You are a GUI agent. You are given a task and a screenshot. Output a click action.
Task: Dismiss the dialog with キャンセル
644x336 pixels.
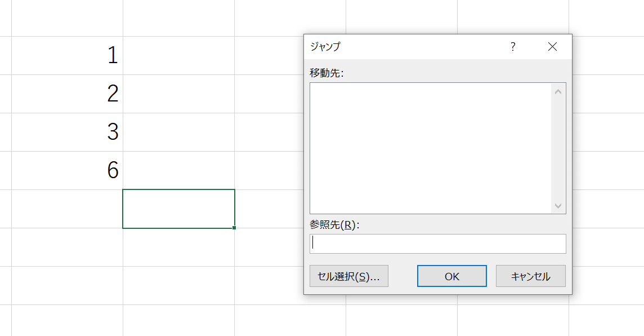click(x=530, y=276)
